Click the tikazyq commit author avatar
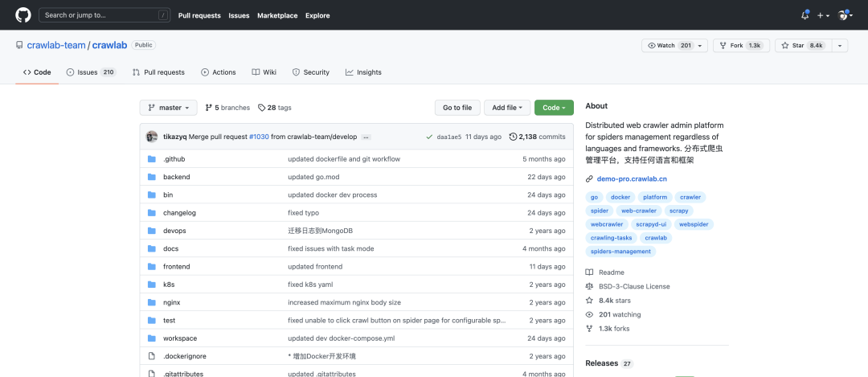 [152, 137]
